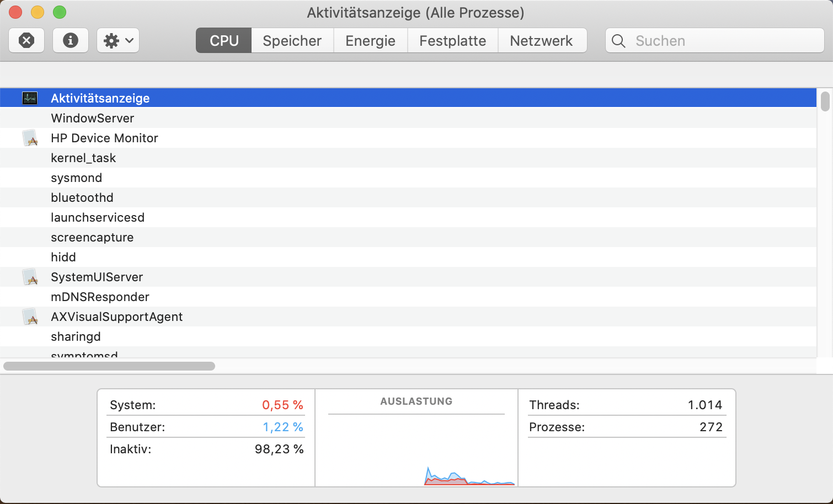
Task: Switch to the Speicher tab
Action: coord(292,41)
